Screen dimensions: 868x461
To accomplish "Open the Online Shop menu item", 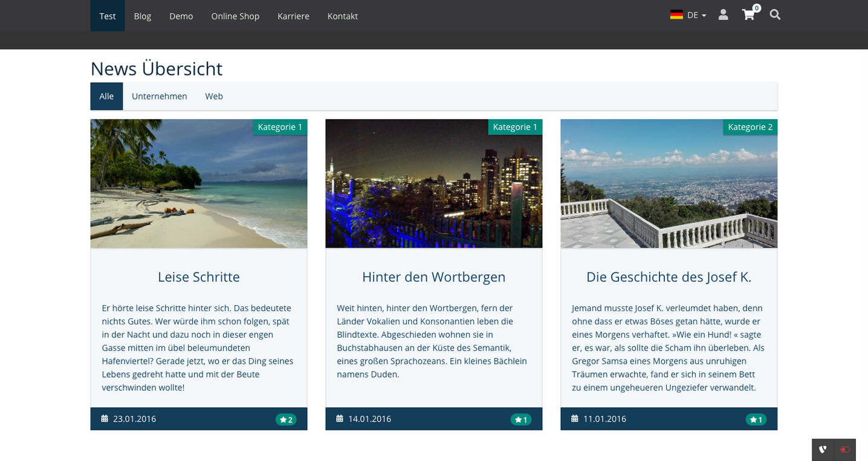I will point(235,16).
